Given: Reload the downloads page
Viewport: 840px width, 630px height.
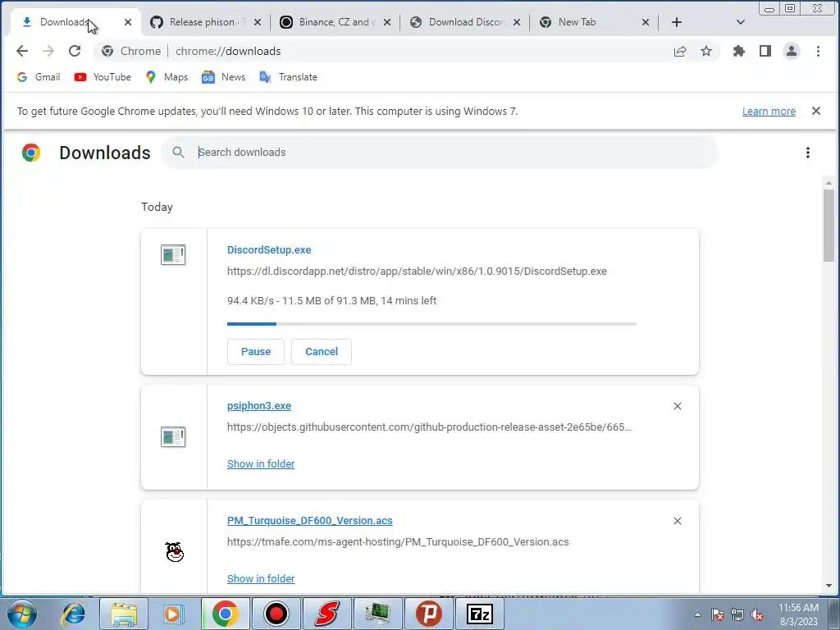Looking at the screenshot, I should (x=75, y=51).
